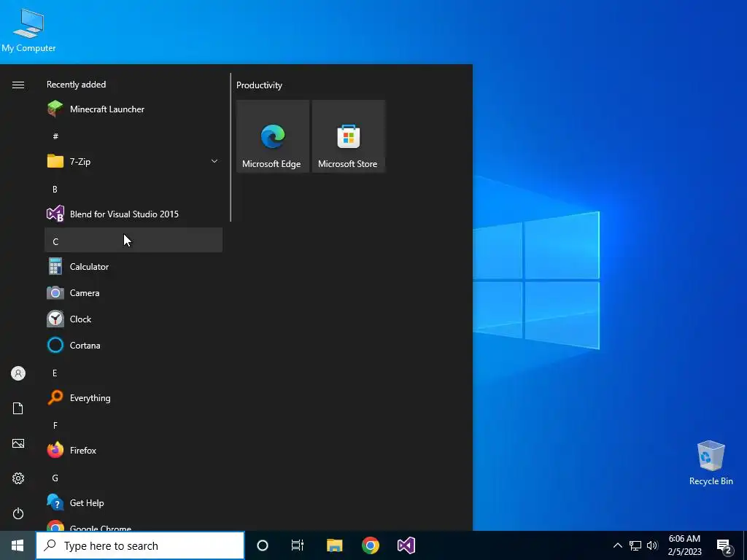
Task: Click the 'C' letter header
Action: [133, 240]
